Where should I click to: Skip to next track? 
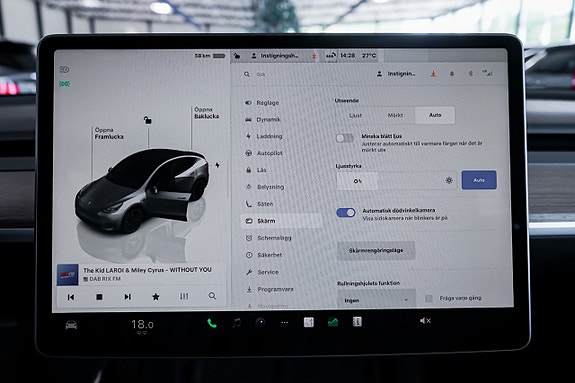[x=127, y=296]
